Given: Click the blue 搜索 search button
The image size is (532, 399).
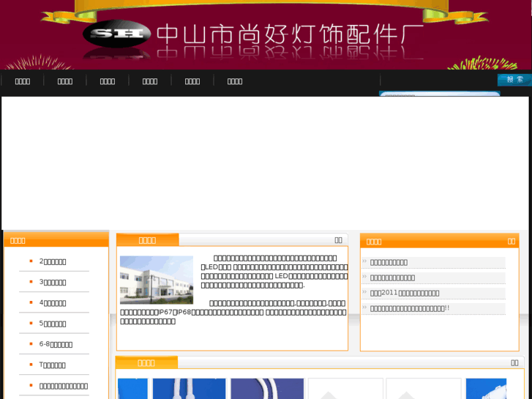Looking at the screenshot, I should point(514,80).
